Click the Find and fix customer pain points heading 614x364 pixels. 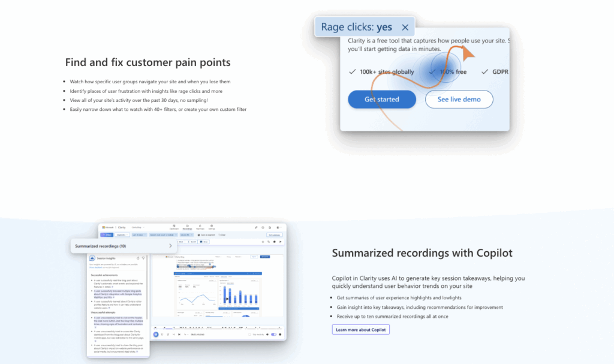click(x=148, y=62)
